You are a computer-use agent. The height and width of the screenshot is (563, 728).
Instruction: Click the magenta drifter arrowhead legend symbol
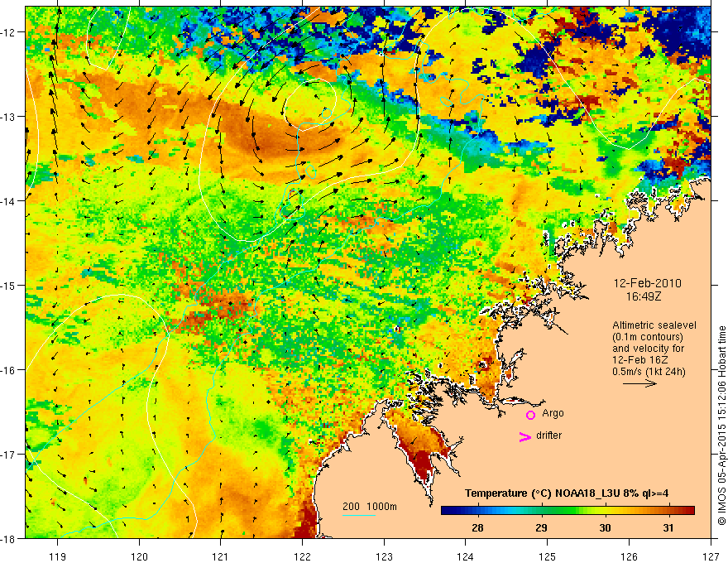tap(525, 436)
